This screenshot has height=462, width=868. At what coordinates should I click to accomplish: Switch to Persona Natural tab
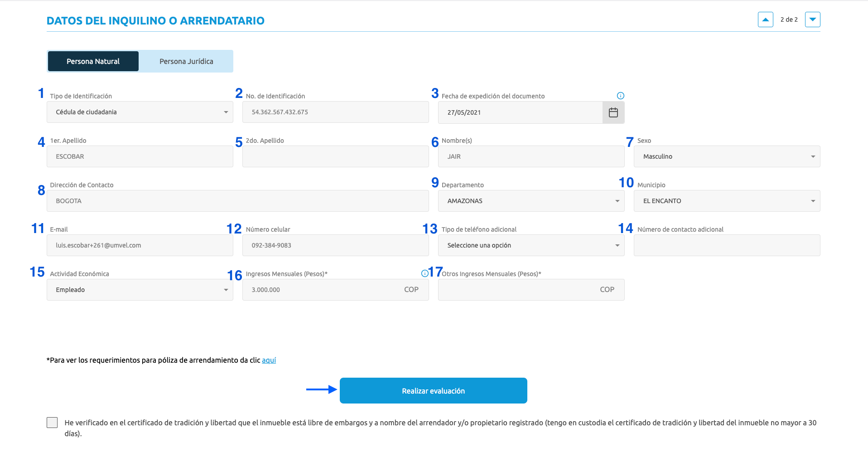[93, 61]
